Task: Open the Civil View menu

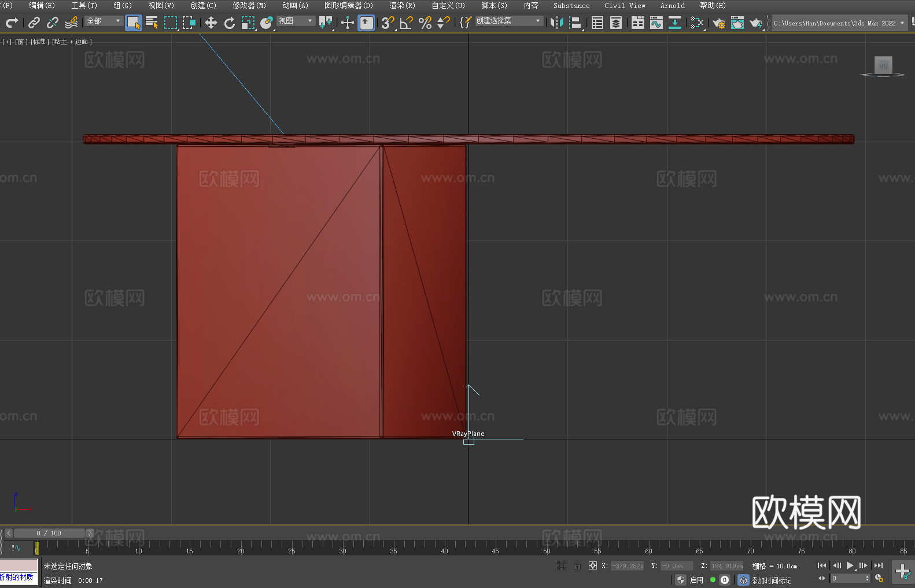Action: coord(625,5)
